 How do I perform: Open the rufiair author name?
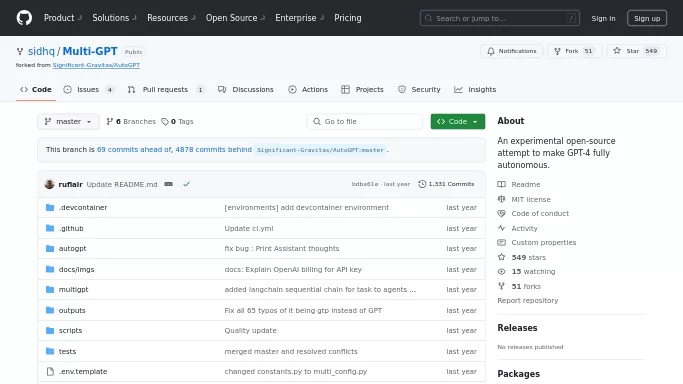(71, 184)
